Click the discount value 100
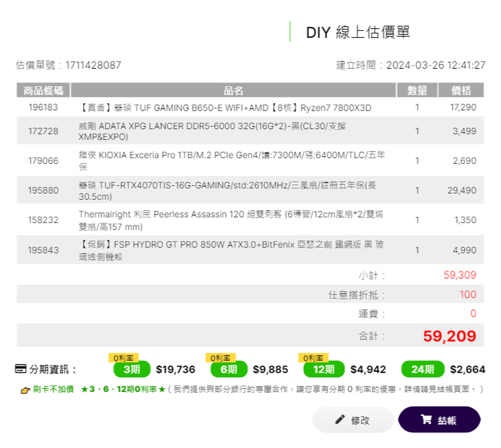 pyautogui.click(x=468, y=294)
